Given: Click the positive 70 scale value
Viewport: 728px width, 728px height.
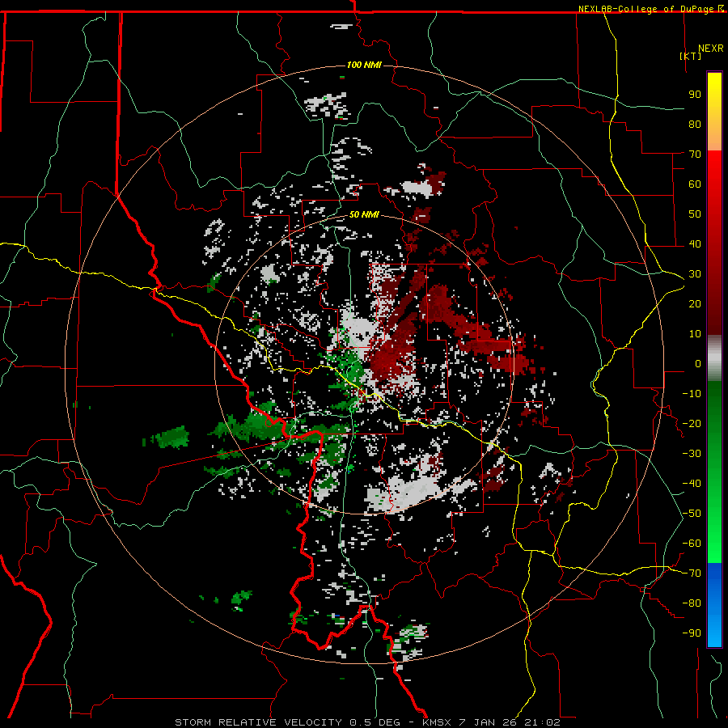Looking at the screenshot, I should pyautogui.click(x=695, y=154).
